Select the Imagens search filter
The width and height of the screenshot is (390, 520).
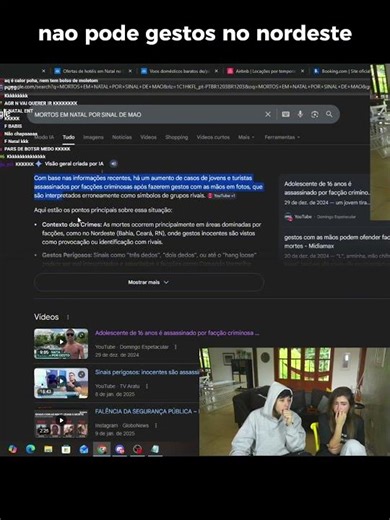(93, 137)
